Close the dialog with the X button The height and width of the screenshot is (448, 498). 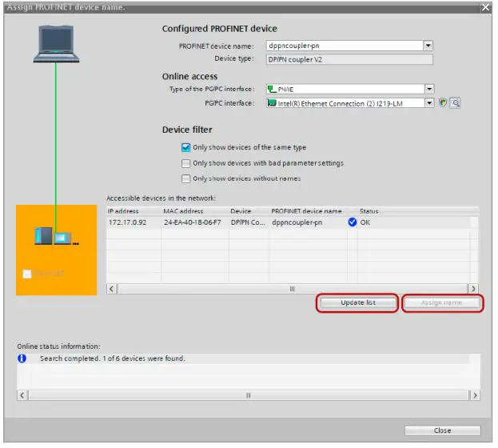click(x=485, y=7)
